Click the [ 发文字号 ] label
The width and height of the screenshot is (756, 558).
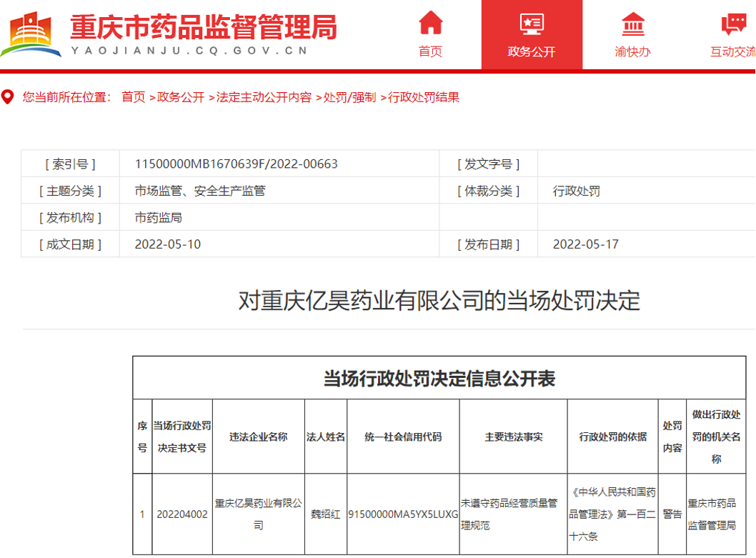(489, 164)
